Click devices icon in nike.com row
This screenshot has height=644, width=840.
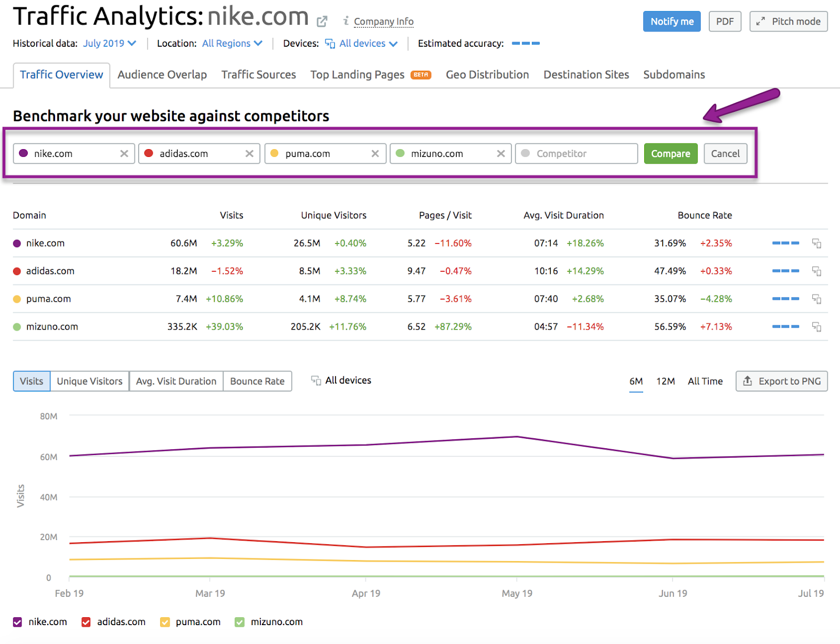(x=817, y=243)
